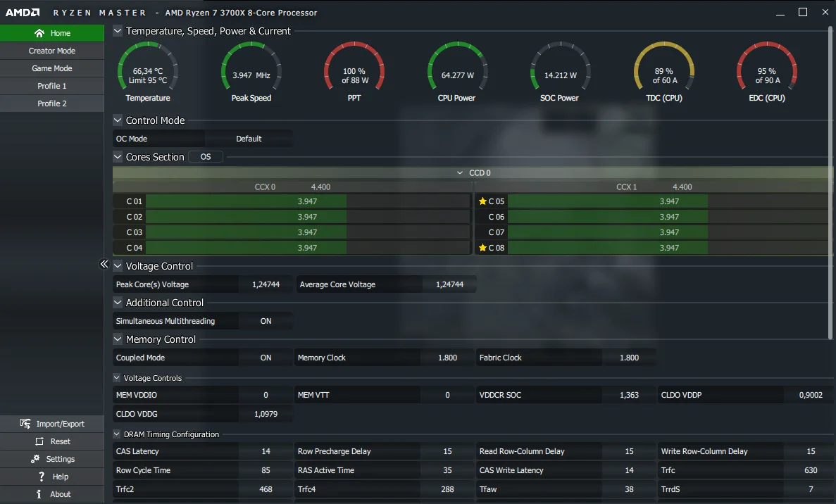
Task: Click Average Core Voltage value 1,24744
Action: click(449, 284)
